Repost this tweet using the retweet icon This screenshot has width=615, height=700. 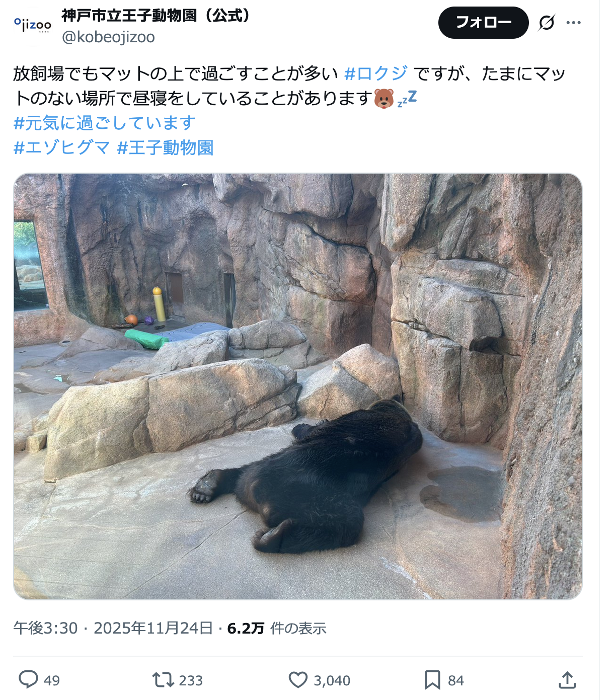tap(163, 680)
